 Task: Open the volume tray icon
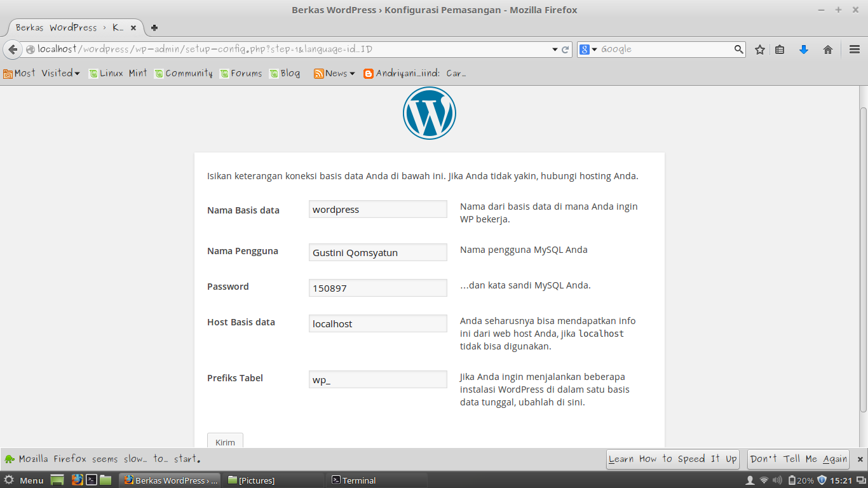pos(778,480)
